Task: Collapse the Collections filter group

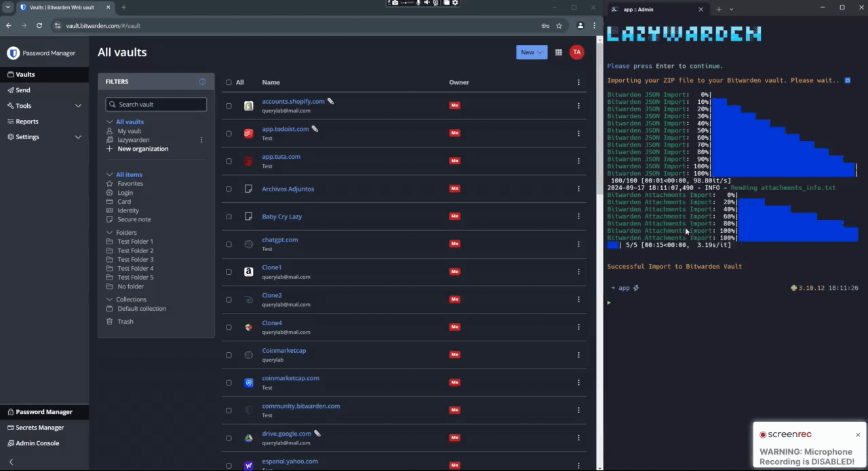Action: [109, 299]
